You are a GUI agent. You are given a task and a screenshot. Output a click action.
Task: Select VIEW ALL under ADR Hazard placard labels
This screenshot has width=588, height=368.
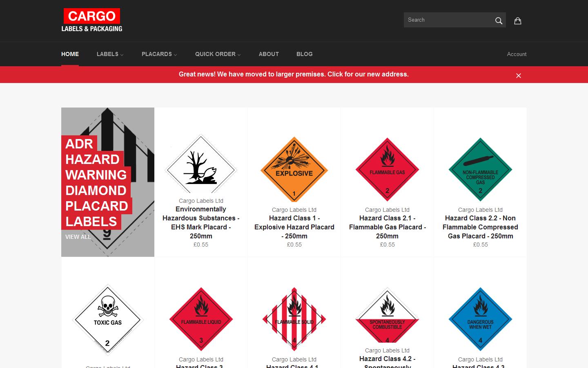click(x=78, y=237)
